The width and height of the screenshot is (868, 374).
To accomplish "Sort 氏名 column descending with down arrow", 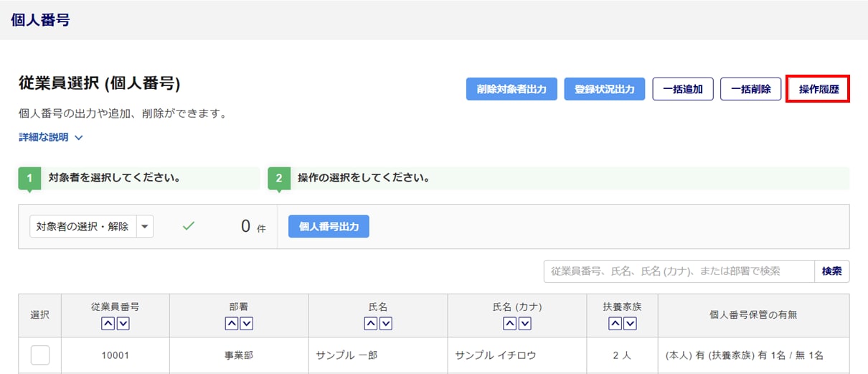I will point(385,324).
